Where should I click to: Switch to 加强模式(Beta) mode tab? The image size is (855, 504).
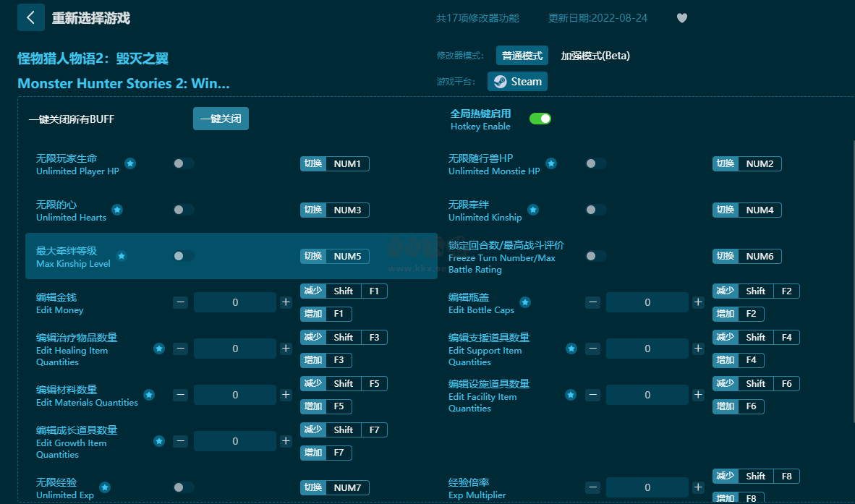click(595, 56)
